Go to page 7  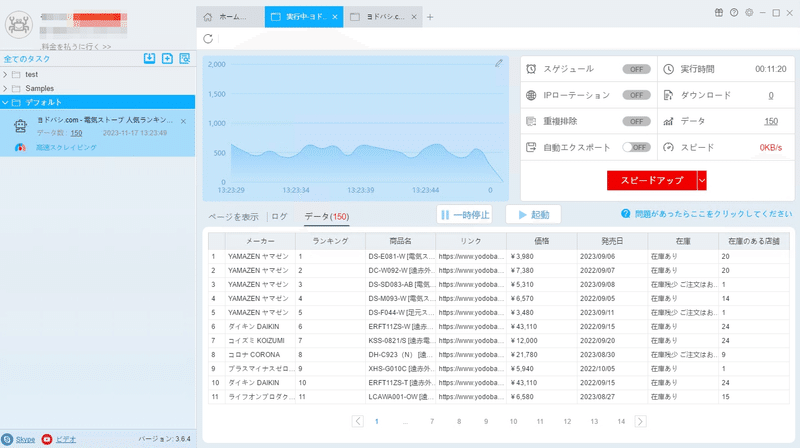click(432, 421)
